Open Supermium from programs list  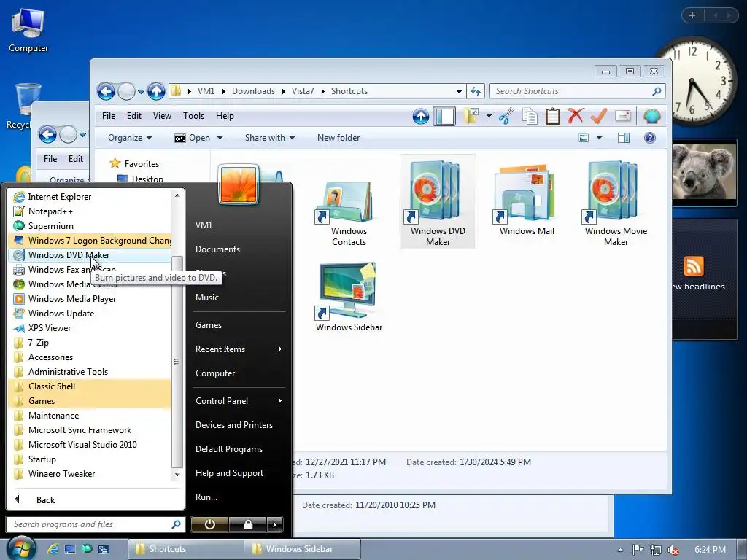(90, 226)
